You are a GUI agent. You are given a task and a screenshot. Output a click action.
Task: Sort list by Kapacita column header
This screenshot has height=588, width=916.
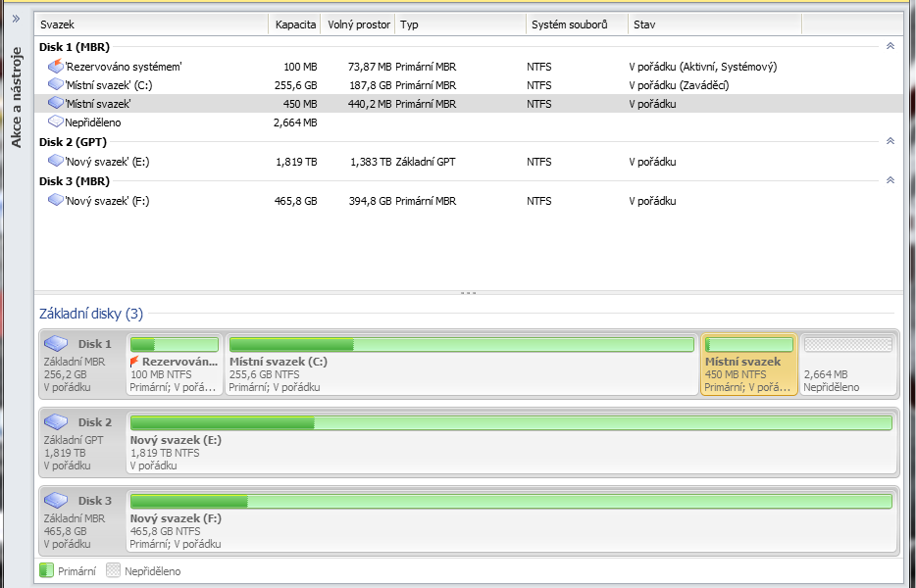[x=294, y=24]
